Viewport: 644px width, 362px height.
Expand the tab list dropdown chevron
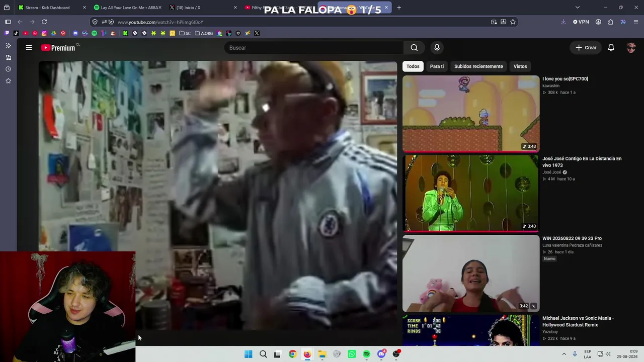[578, 8]
